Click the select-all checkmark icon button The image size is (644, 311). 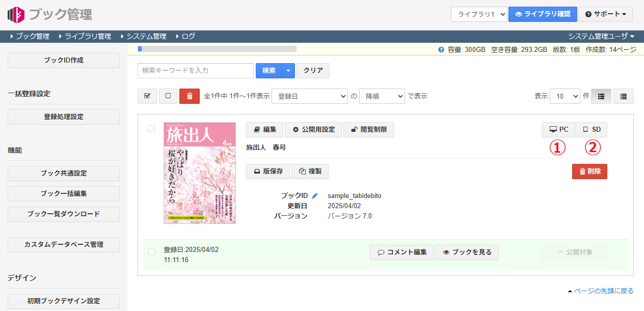[147, 96]
